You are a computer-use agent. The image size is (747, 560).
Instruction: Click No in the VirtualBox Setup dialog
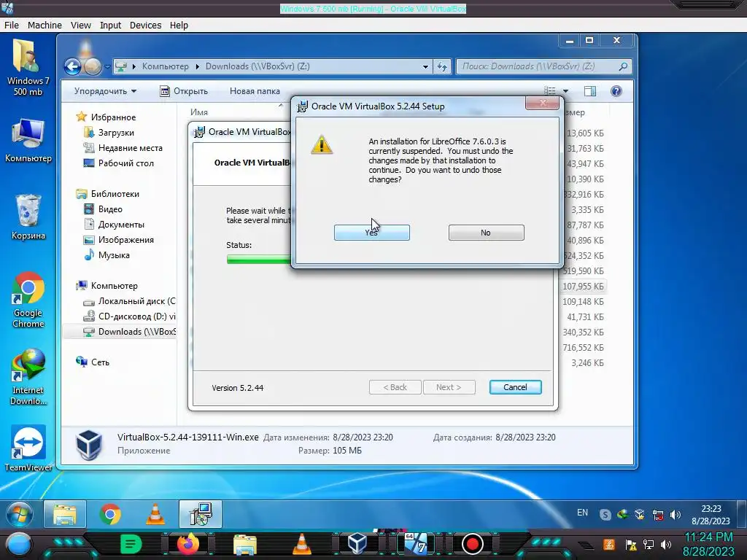(486, 233)
